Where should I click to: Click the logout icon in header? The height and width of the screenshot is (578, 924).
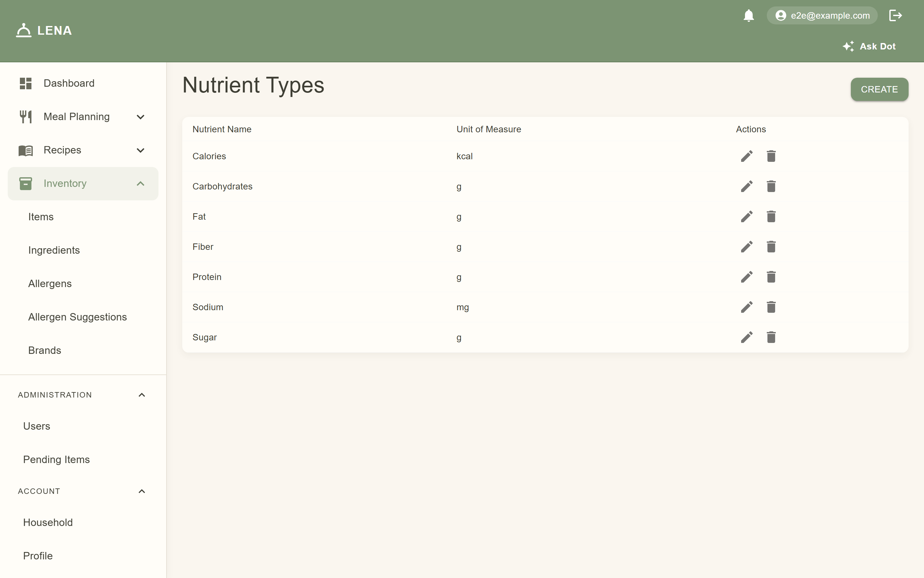point(895,16)
